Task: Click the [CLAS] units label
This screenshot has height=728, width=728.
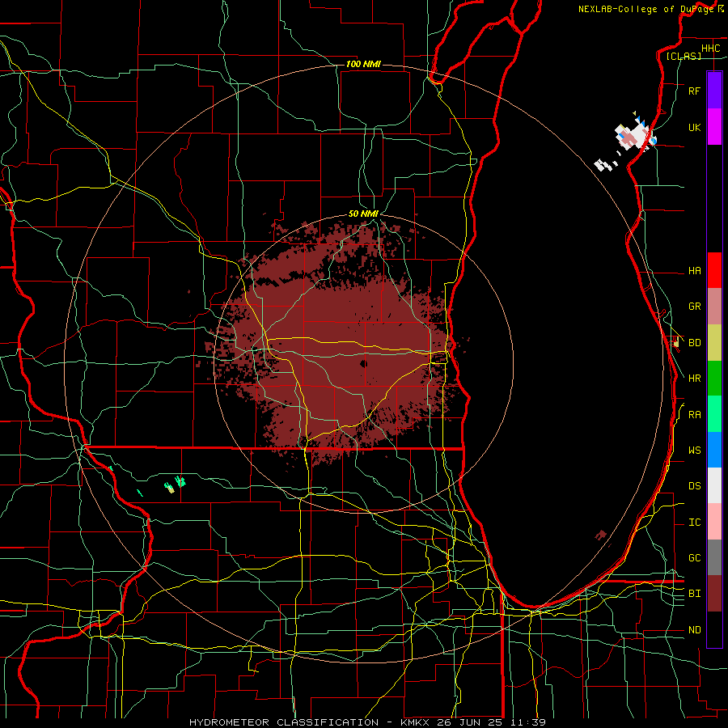Action: coord(684,56)
